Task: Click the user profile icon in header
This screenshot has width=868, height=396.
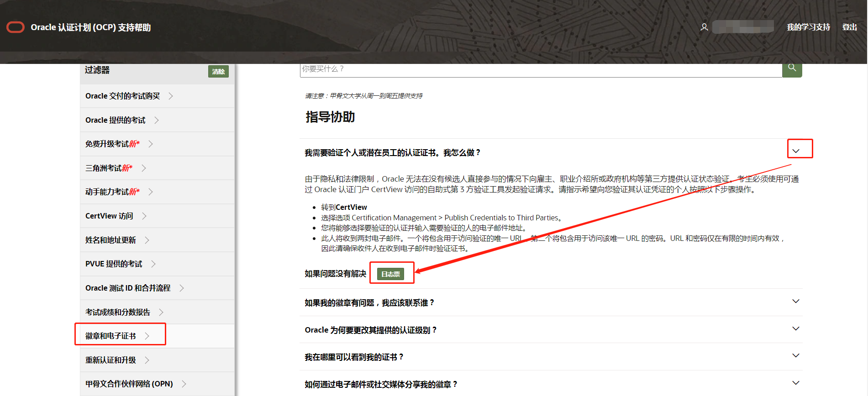Action: (704, 27)
